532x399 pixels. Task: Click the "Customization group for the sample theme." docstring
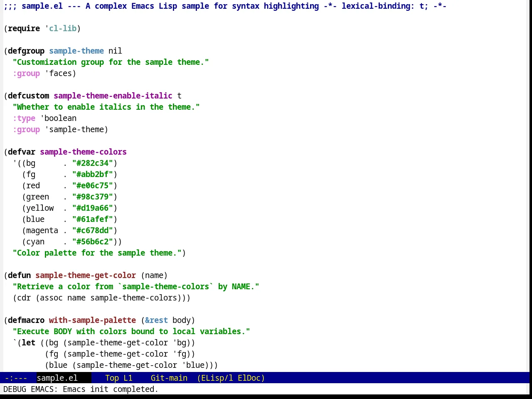[111, 62]
